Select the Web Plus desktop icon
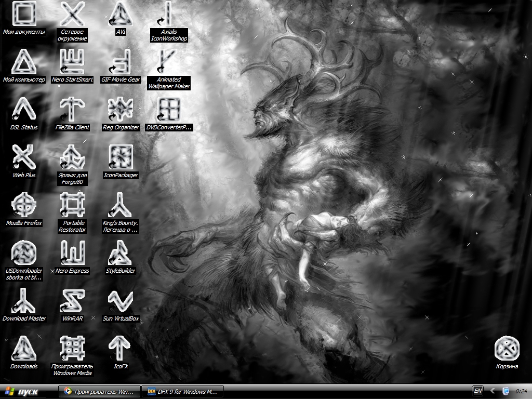Image resolution: width=532 pixels, height=399 pixels. pos(24,157)
